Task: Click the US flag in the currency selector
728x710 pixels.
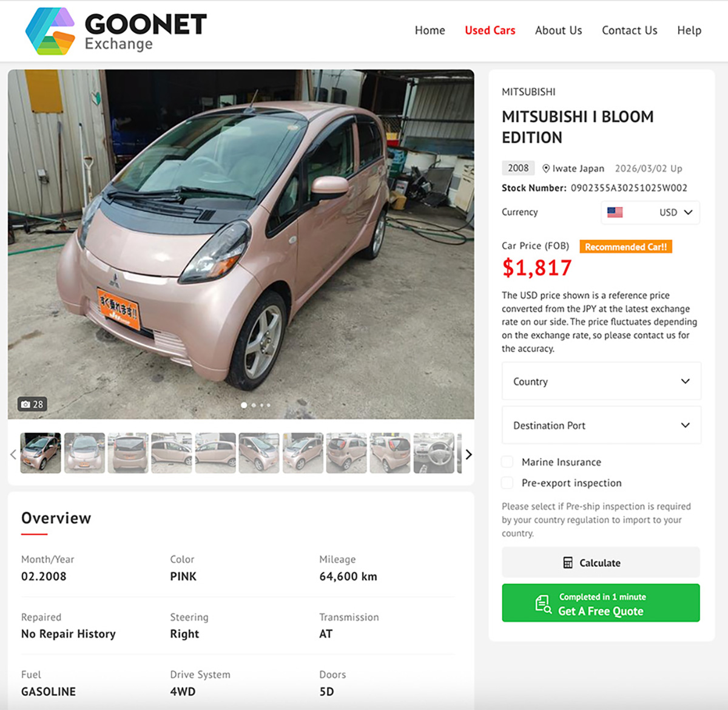Action: tap(616, 212)
